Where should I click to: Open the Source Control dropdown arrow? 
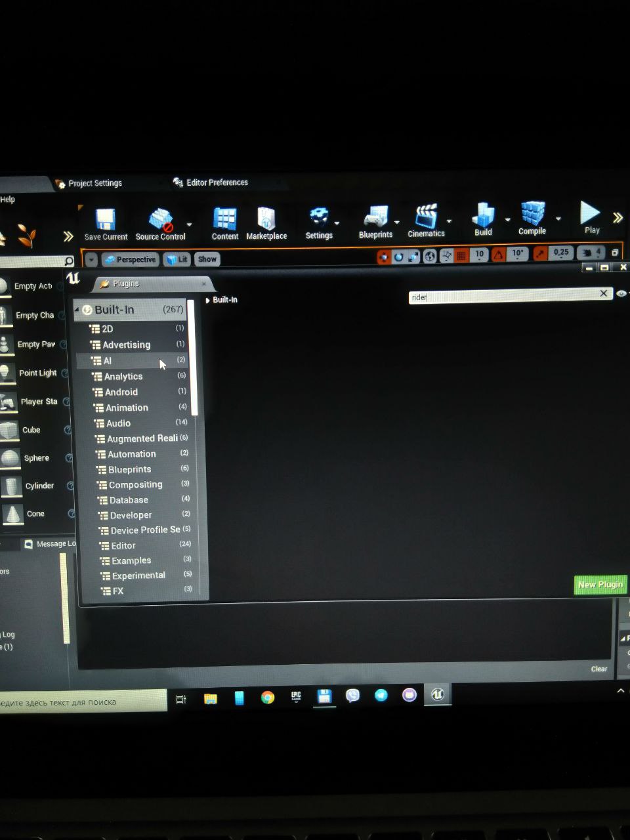tap(190, 224)
